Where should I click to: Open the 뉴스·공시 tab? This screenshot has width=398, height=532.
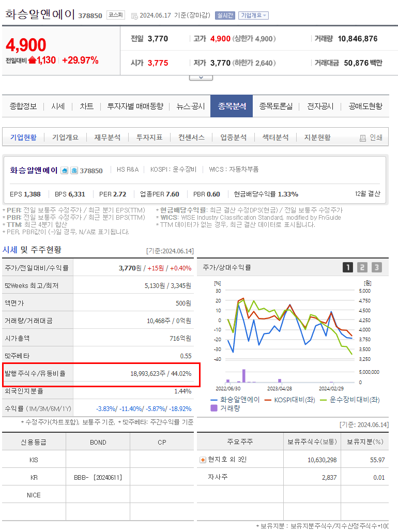190,106
